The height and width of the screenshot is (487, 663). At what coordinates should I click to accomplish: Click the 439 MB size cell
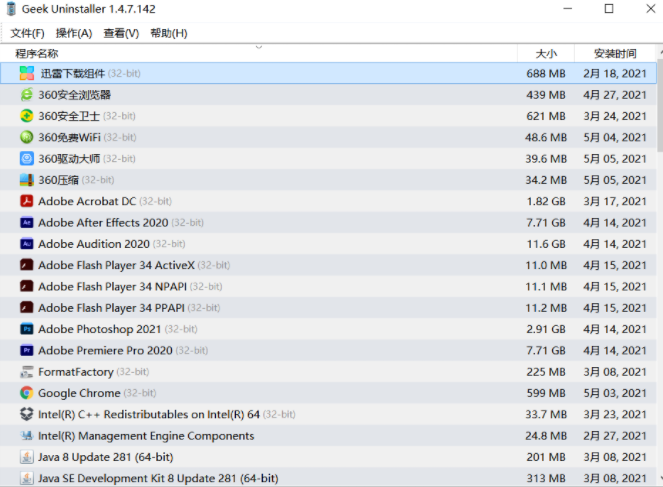[546, 95]
